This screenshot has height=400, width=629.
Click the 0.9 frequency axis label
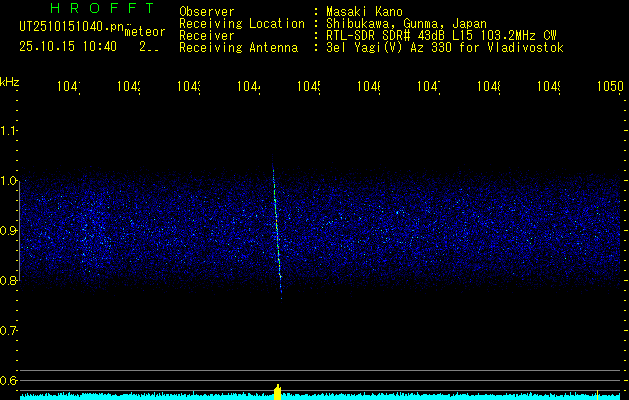(x=9, y=231)
